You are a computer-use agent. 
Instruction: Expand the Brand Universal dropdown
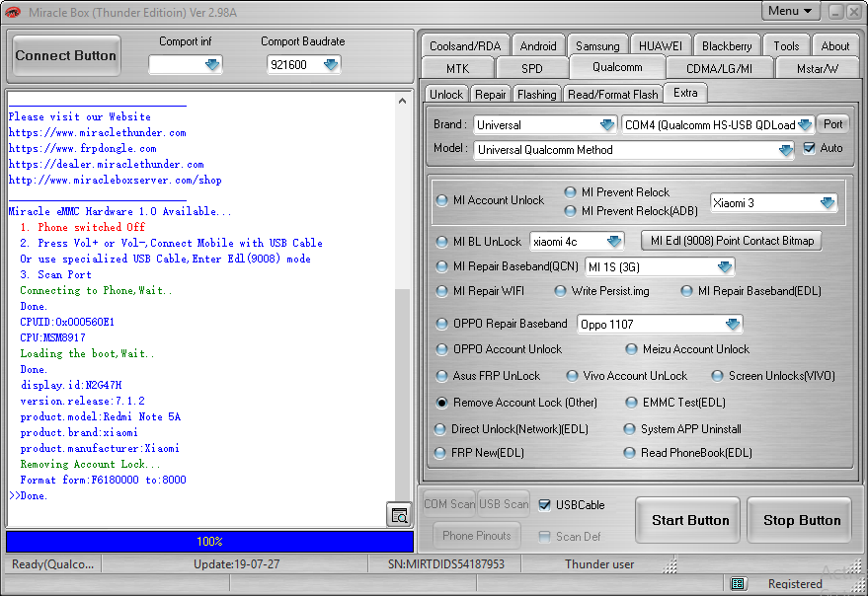tap(607, 124)
